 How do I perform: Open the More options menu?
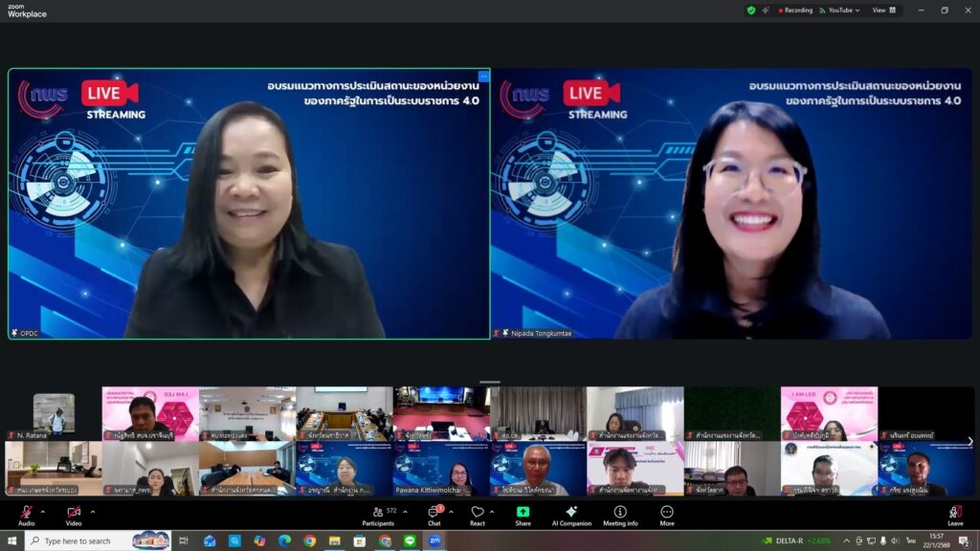(x=666, y=515)
